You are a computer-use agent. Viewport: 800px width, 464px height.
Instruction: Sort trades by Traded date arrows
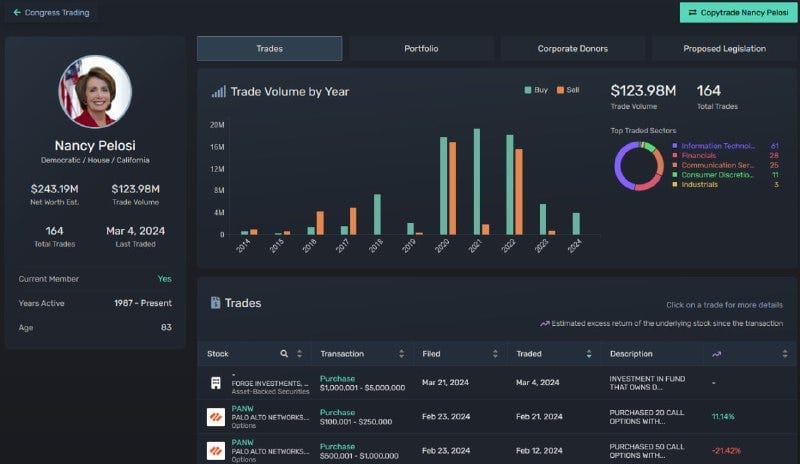pyautogui.click(x=589, y=354)
